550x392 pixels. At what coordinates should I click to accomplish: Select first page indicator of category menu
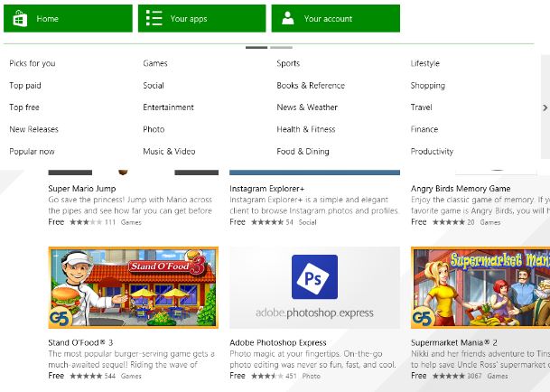[x=256, y=47]
